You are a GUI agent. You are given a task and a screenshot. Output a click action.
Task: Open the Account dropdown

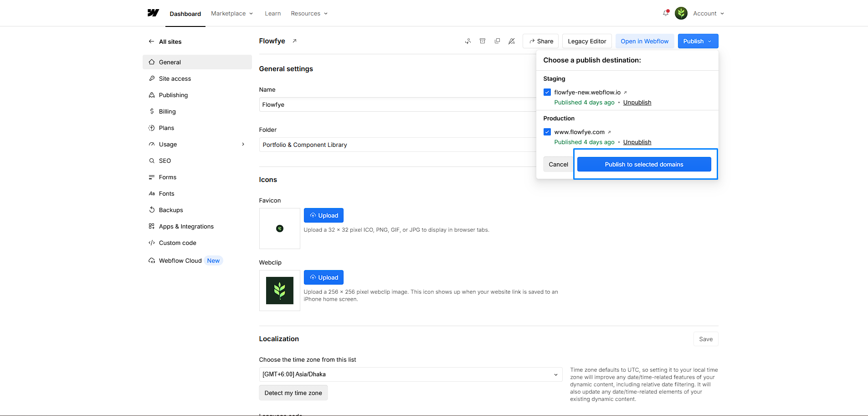tap(709, 13)
